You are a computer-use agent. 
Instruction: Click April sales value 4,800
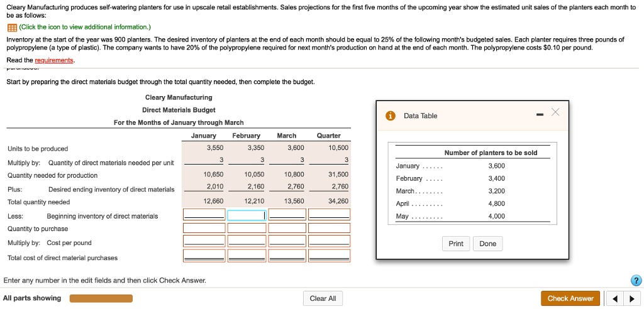click(x=497, y=203)
